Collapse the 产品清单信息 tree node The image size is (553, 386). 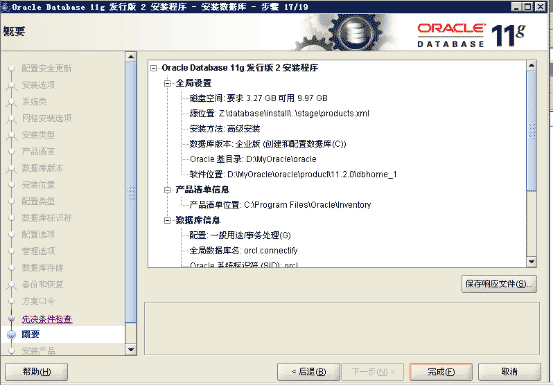[168, 190]
